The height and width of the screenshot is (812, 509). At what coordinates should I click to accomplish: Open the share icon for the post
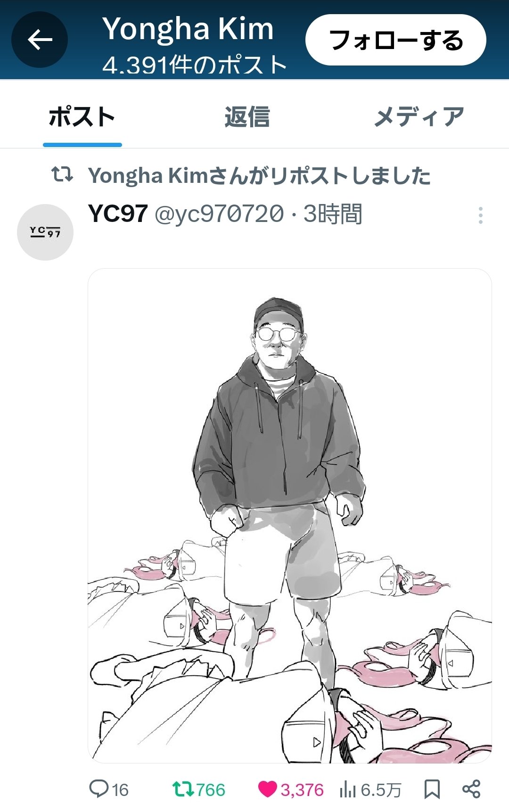pyautogui.click(x=471, y=789)
